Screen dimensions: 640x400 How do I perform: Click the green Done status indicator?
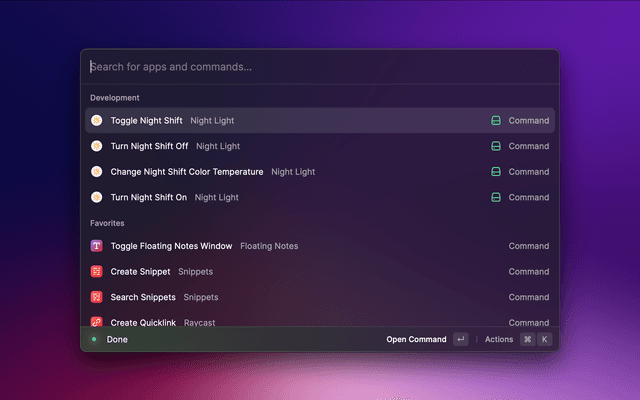pos(94,339)
